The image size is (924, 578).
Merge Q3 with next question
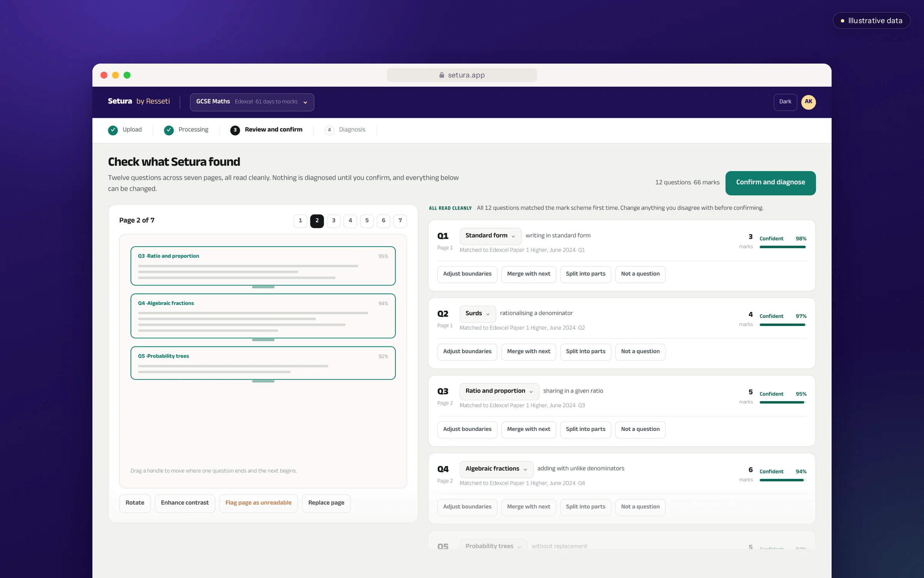(x=529, y=429)
